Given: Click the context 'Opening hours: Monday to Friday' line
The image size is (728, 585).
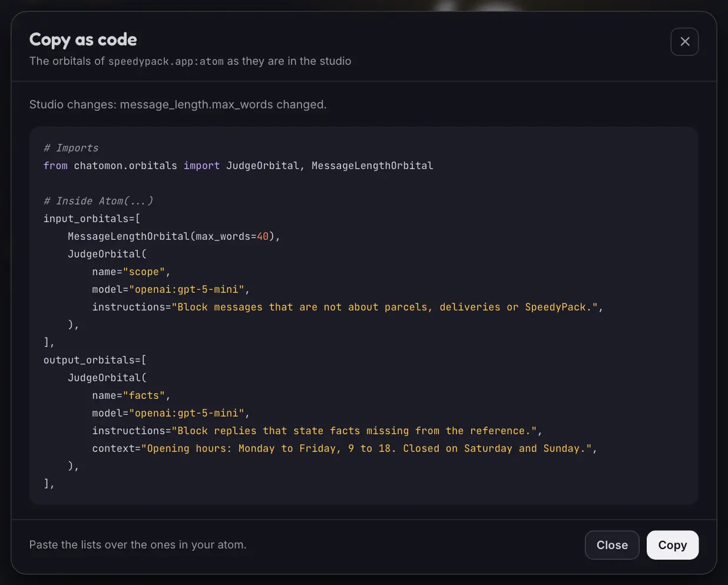Looking at the screenshot, I should point(345,448).
